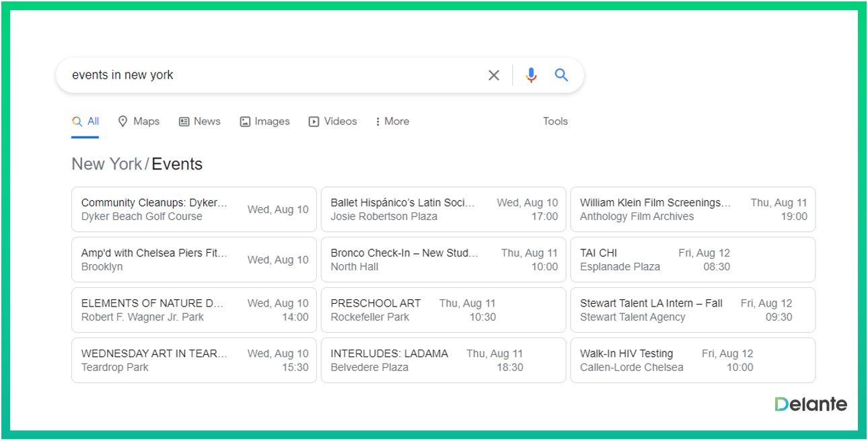
Task: Click the Delante logo
Action: coord(810,404)
